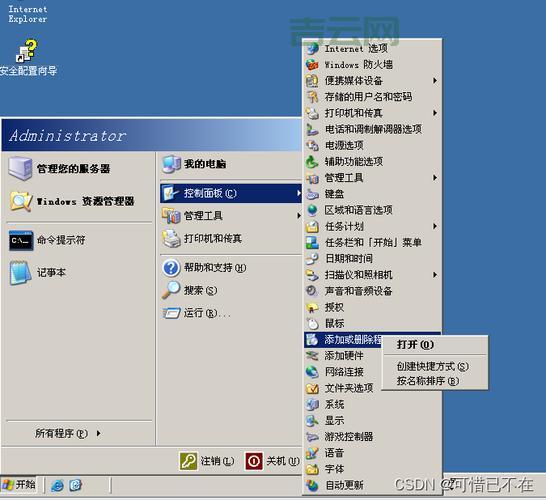
Task: Click the 关机(U) button
Action: pos(272,461)
